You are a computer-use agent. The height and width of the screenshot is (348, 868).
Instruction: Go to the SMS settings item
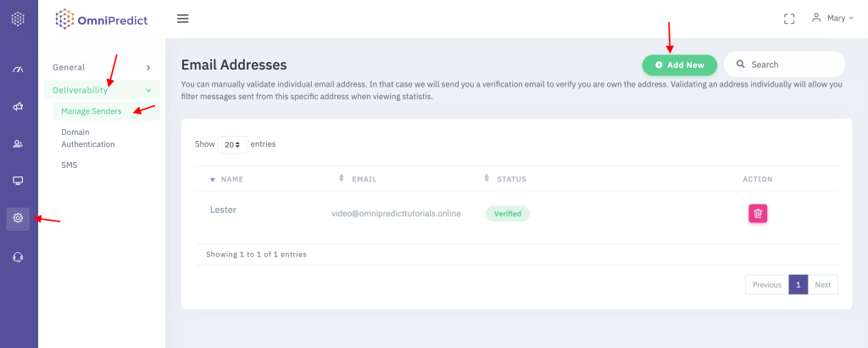point(70,166)
